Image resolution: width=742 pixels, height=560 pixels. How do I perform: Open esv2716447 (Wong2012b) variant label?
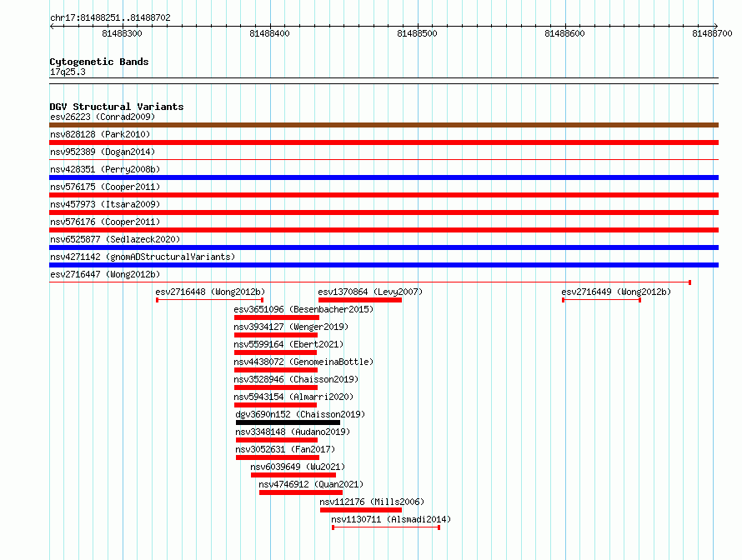105,274
